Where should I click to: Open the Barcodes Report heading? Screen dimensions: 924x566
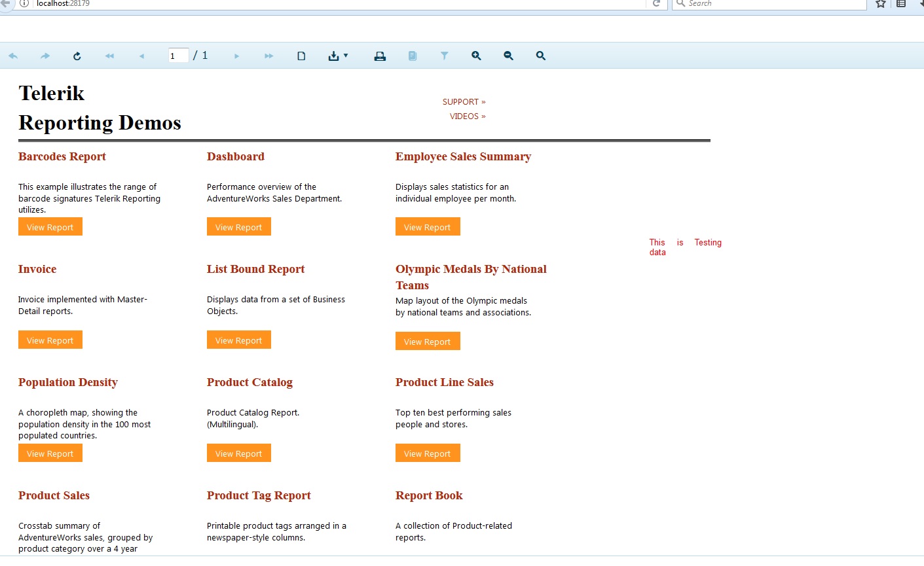point(62,157)
